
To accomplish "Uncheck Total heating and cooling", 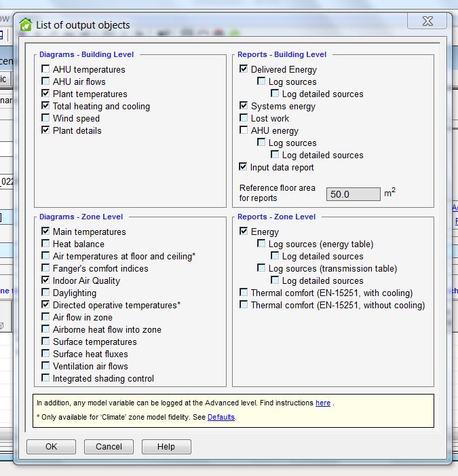I will tap(45, 105).
